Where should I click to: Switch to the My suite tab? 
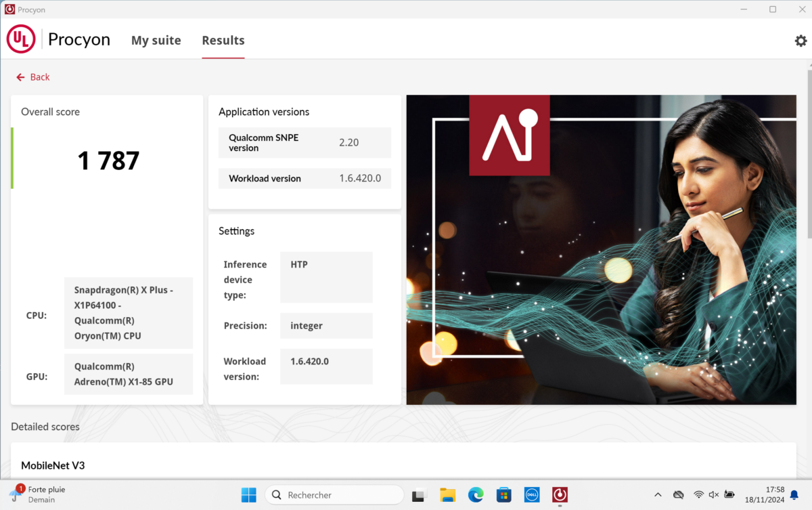click(x=156, y=41)
